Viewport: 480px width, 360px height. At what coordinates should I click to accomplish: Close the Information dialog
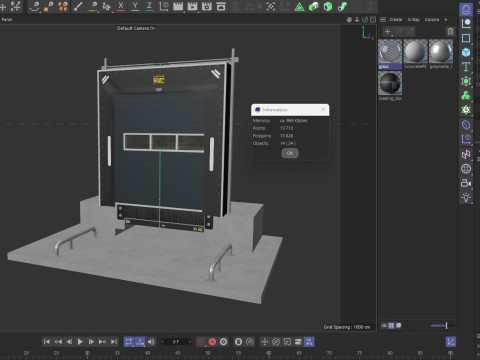coord(323,109)
